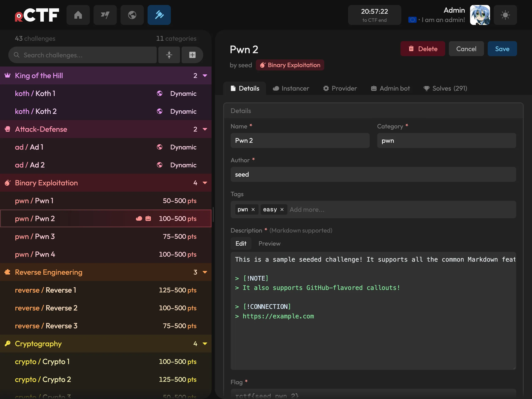The image size is (532, 399).
Task: Select the Reverse 2 challenge
Action: 106,308
